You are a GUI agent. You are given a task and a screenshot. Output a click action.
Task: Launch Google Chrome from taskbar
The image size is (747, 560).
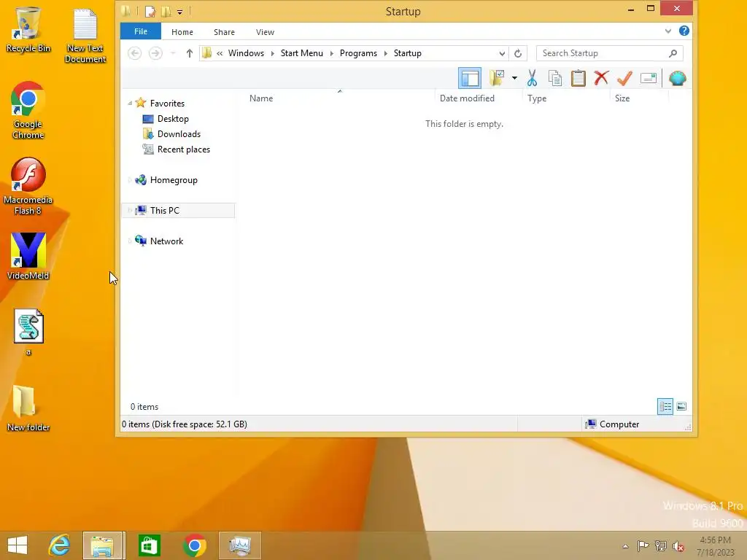click(194, 545)
